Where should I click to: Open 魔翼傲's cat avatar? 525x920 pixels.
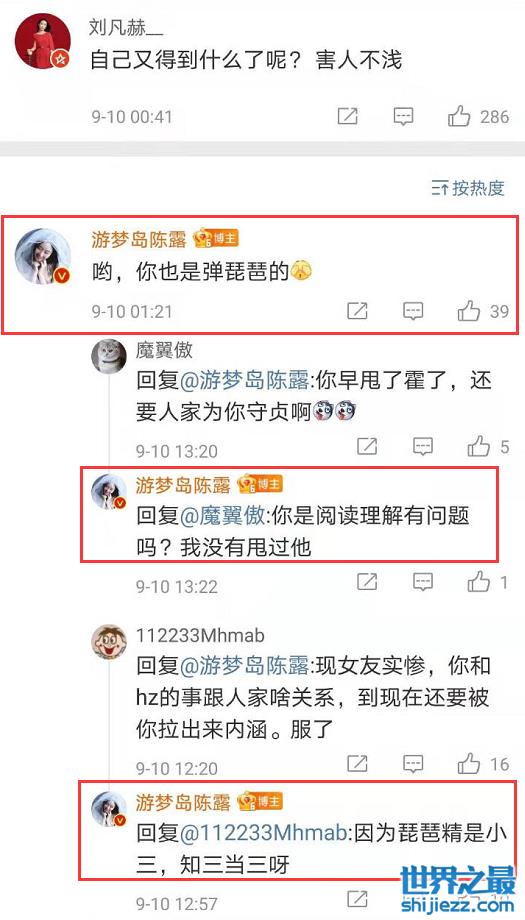pyautogui.click(x=109, y=356)
